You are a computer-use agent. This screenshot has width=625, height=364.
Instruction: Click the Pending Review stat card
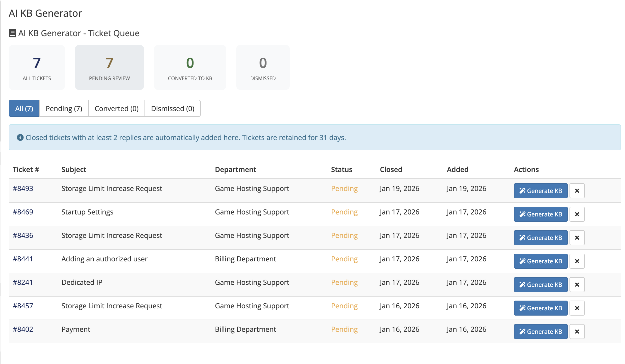[x=109, y=67]
